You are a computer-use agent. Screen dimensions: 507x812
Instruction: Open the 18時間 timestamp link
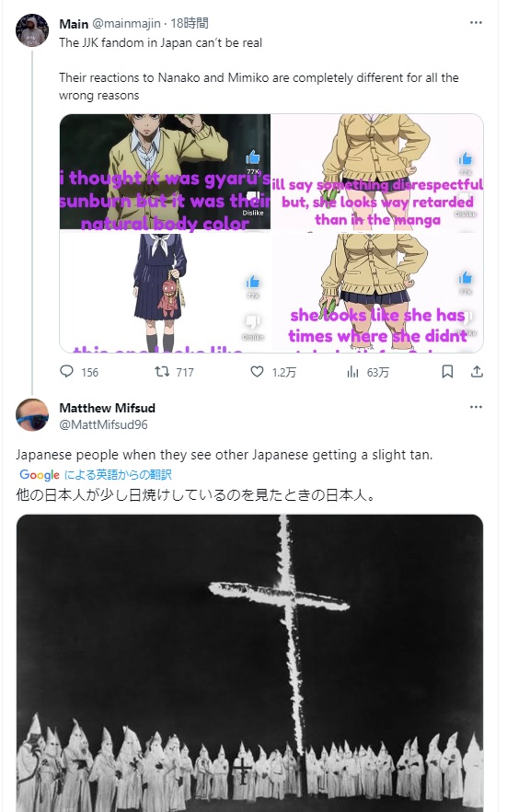coord(190,23)
